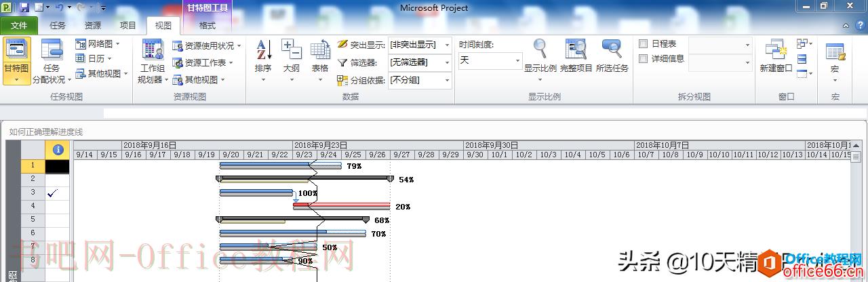Click the 9/27 day column header
Screen dimensions: 868x282
pos(403,155)
